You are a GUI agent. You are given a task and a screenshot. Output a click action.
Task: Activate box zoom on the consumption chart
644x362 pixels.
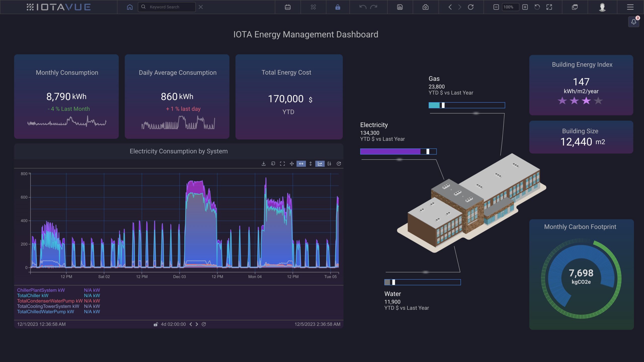click(x=273, y=164)
